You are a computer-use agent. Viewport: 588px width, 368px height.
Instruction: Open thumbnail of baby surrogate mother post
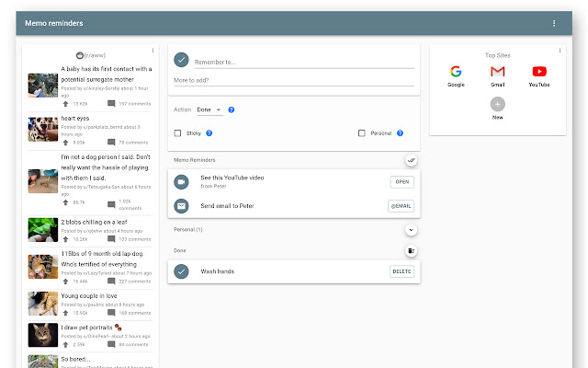(43, 86)
